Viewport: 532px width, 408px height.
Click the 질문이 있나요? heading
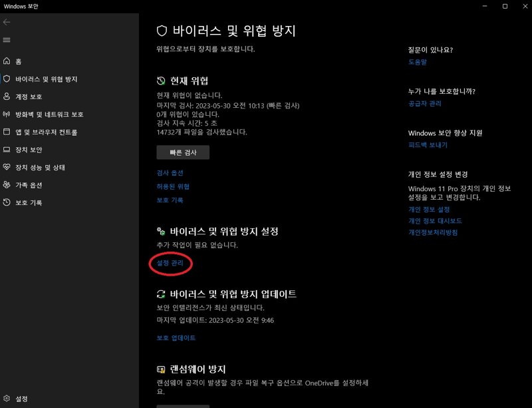[430, 50]
